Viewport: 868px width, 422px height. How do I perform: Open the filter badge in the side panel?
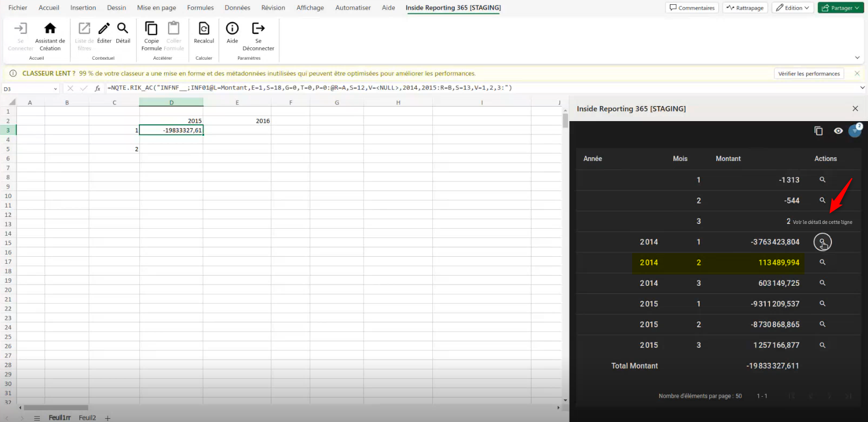[855, 131]
